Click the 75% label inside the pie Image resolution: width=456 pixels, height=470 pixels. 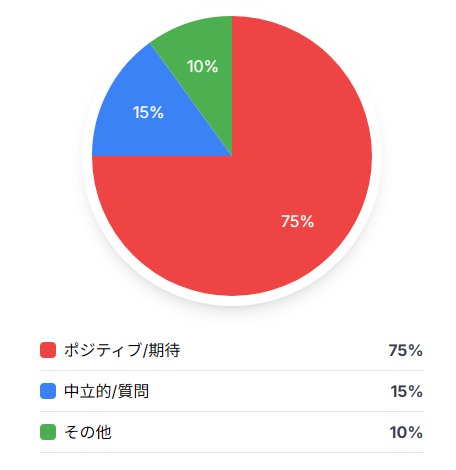pos(297,221)
